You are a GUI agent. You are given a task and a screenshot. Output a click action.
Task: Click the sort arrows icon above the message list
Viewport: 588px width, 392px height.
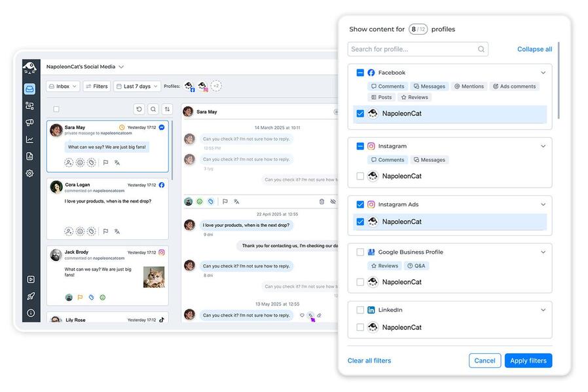[167, 109]
